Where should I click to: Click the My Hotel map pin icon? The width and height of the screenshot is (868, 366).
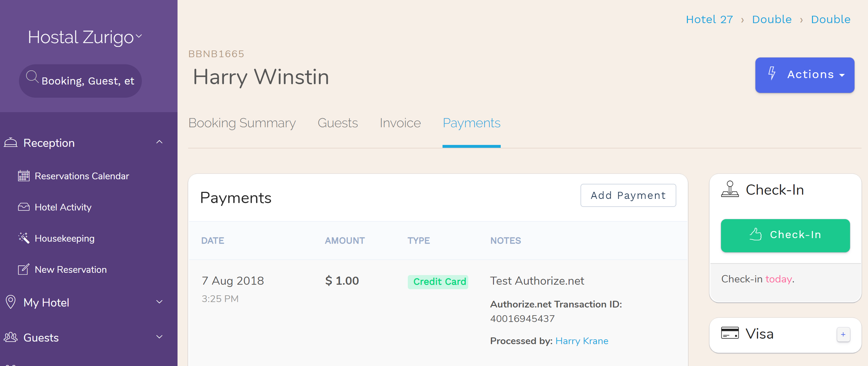11,302
